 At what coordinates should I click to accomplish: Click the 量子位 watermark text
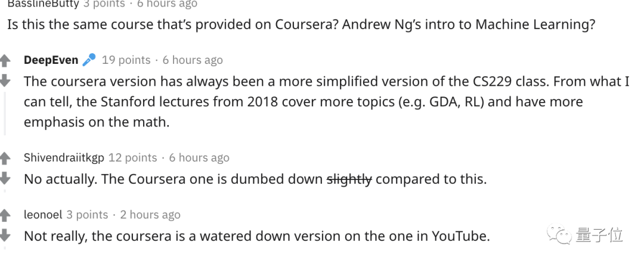(600, 234)
